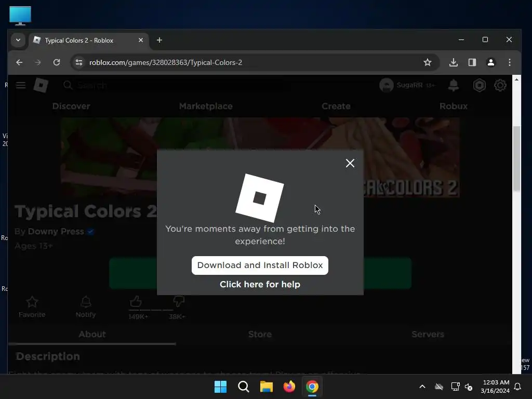Click the Typical Colors 2 title text

[86, 211]
